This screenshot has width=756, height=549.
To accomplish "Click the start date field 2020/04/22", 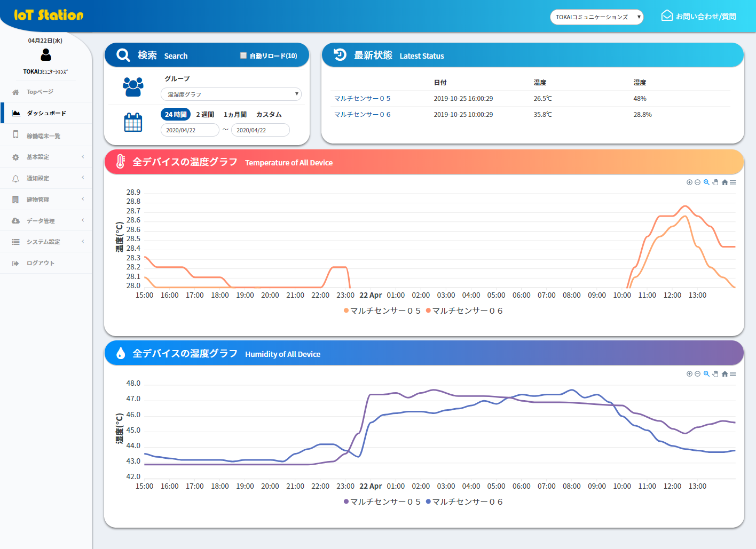I will pyautogui.click(x=190, y=130).
